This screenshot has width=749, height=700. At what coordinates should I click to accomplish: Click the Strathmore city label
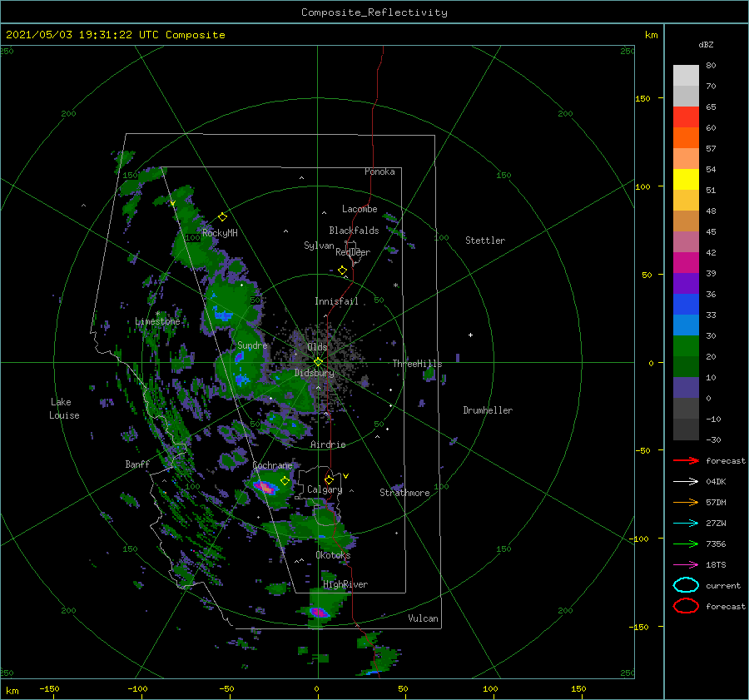[404, 493]
